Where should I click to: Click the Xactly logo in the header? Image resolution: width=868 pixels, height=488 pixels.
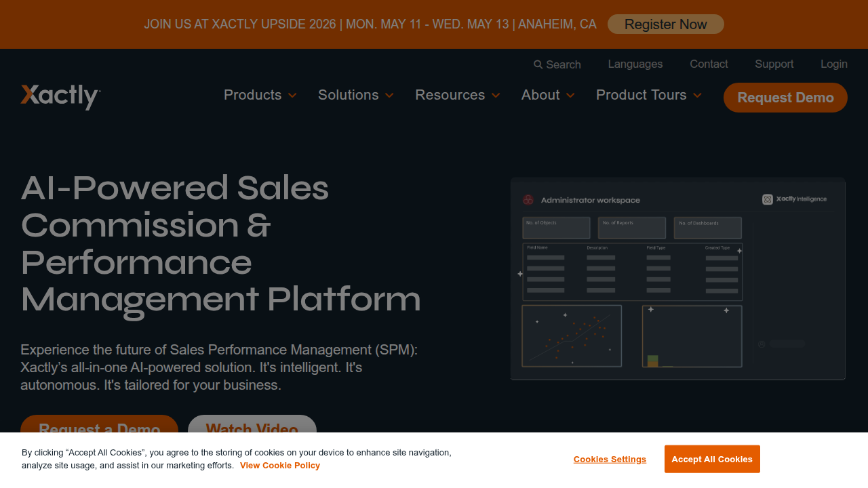tap(60, 97)
